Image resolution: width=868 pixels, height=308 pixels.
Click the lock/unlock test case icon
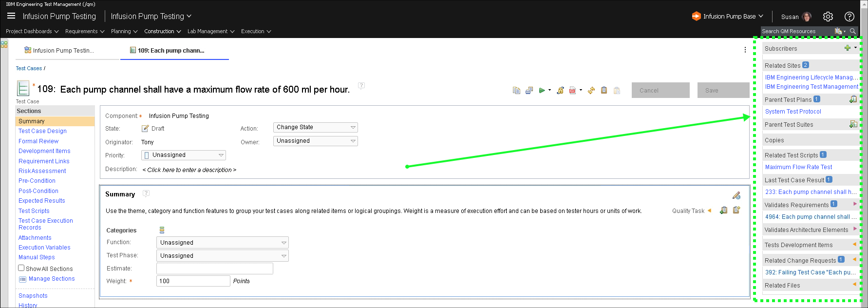pyautogui.click(x=560, y=90)
